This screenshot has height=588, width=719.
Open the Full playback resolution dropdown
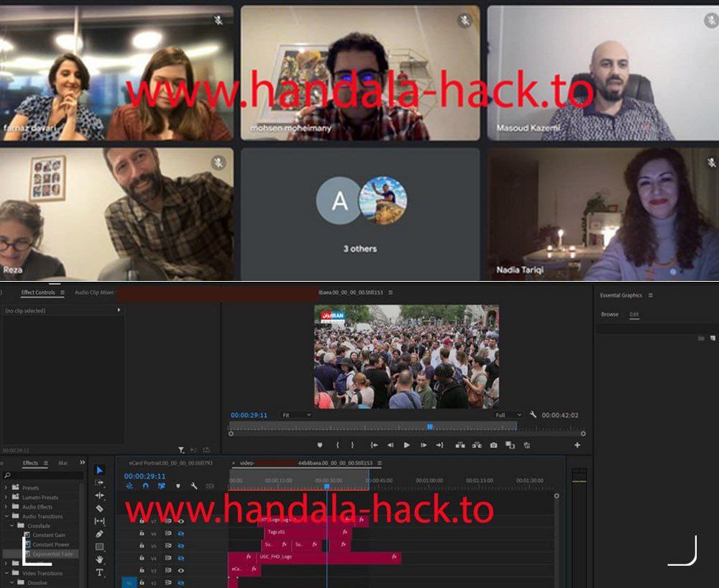pos(508,415)
